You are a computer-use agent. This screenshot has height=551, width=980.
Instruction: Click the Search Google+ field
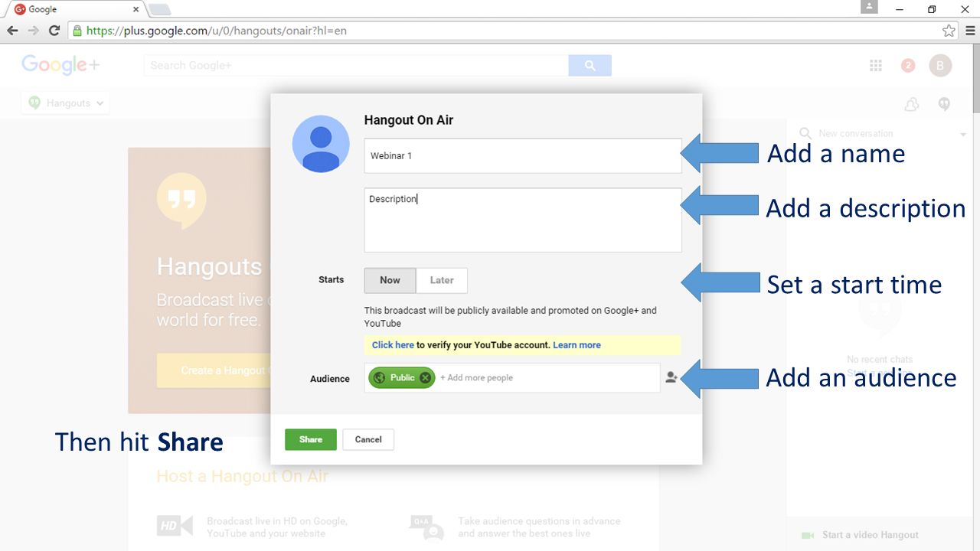click(x=356, y=65)
